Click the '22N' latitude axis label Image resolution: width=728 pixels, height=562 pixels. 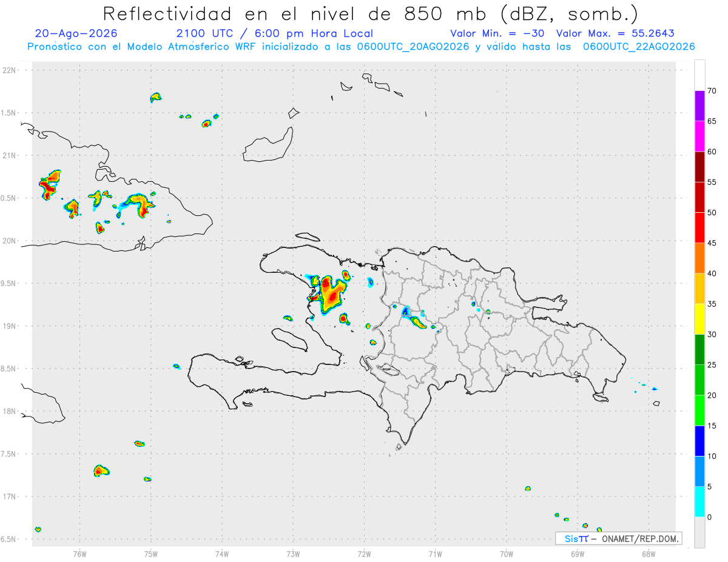pos(9,70)
